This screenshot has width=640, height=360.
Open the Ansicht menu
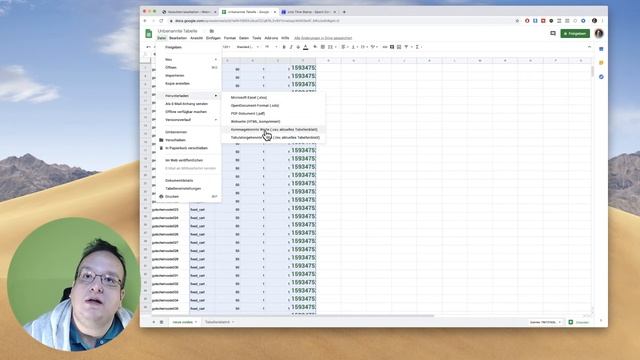[196, 38]
